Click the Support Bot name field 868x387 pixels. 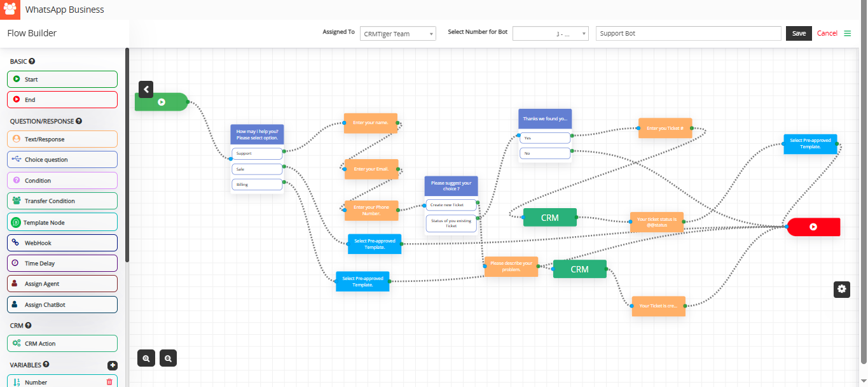[x=688, y=34]
